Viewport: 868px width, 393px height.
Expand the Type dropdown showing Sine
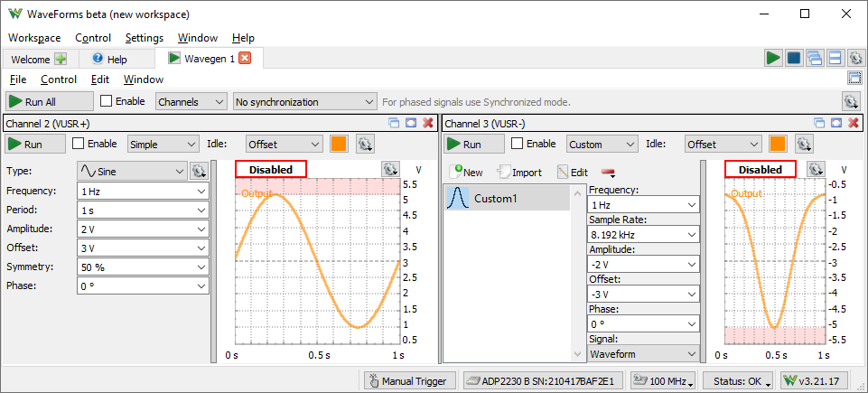pyautogui.click(x=132, y=171)
